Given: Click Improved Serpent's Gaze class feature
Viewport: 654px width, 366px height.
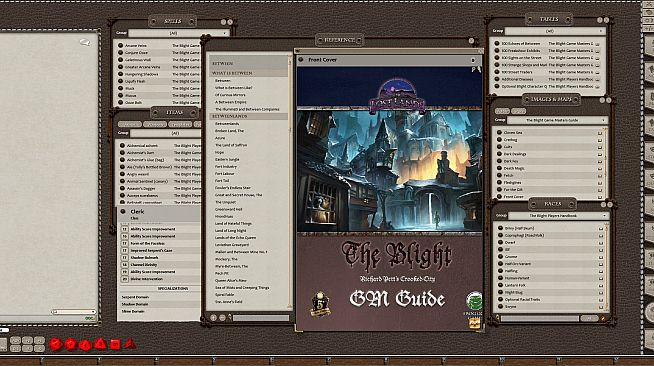Looking at the screenshot, I should [x=151, y=251].
